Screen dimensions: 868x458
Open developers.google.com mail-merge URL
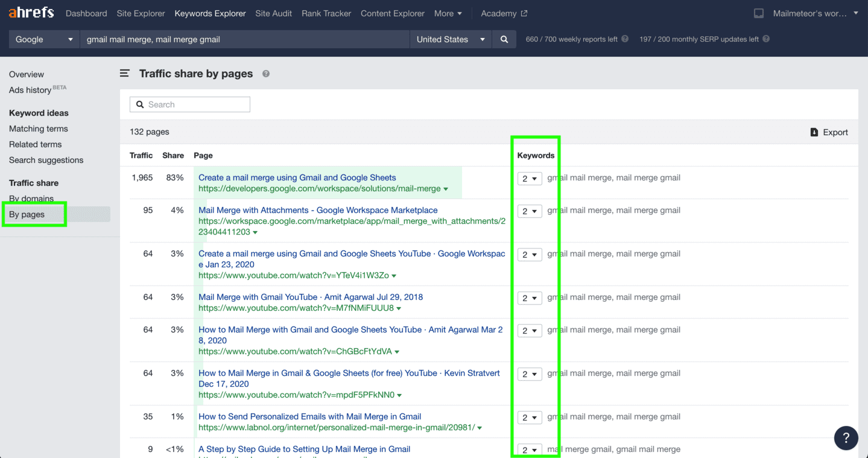pyautogui.click(x=320, y=188)
